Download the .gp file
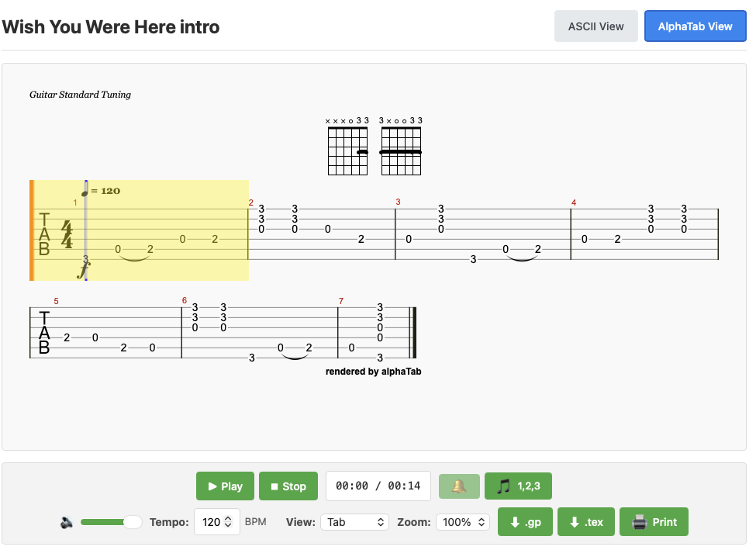The height and width of the screenshot is (550, 756). coord(525,522)
